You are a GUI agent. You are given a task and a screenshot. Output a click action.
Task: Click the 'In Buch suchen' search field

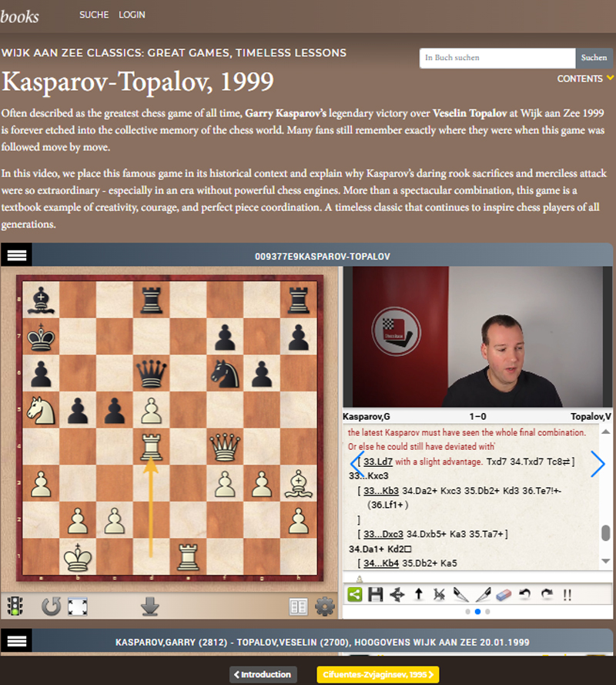pos(497,58)
